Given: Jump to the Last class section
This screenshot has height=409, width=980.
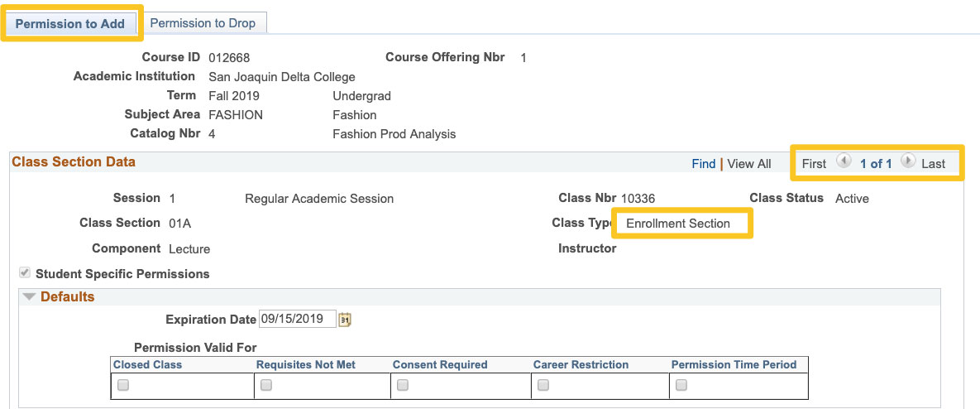Looking at the screenshot, I should coord(933,164).
